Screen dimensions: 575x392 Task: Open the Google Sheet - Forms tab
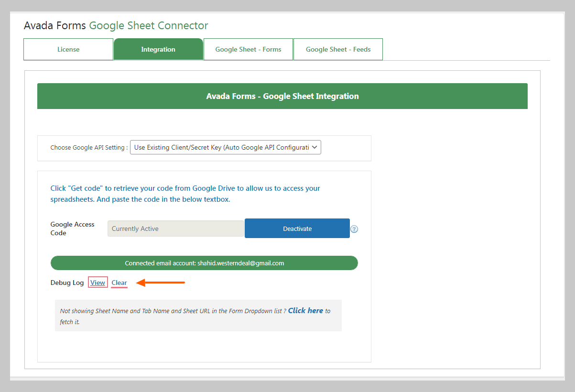point(248,49)
